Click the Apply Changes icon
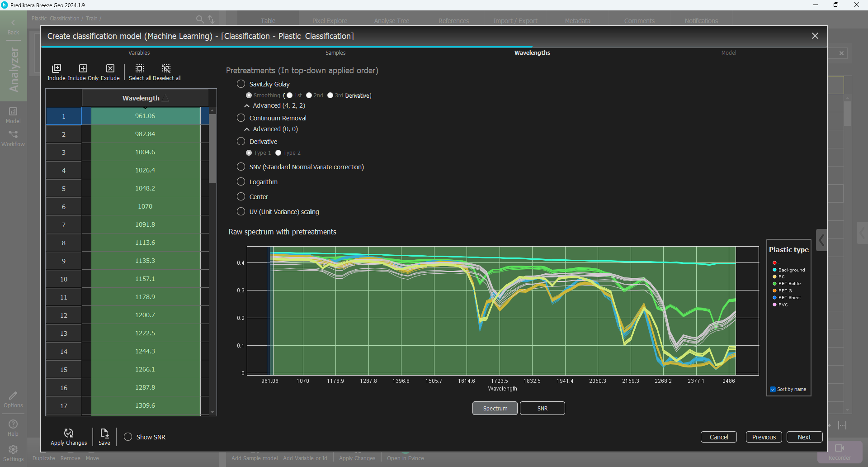This screenshot has width=868, height=467. 69,434
